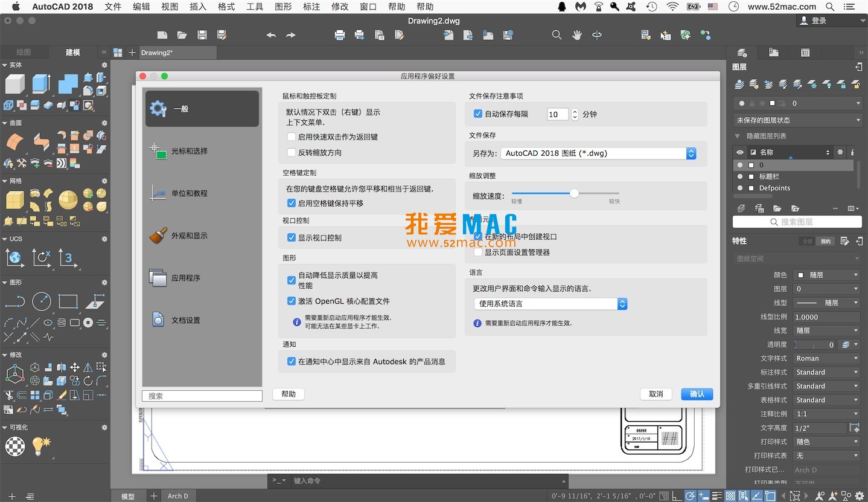This screenshot has height=502, width=868.
Task: Select the Extrude tool in Solids panel
Action: pyautogui.click(x=42, y=84)
